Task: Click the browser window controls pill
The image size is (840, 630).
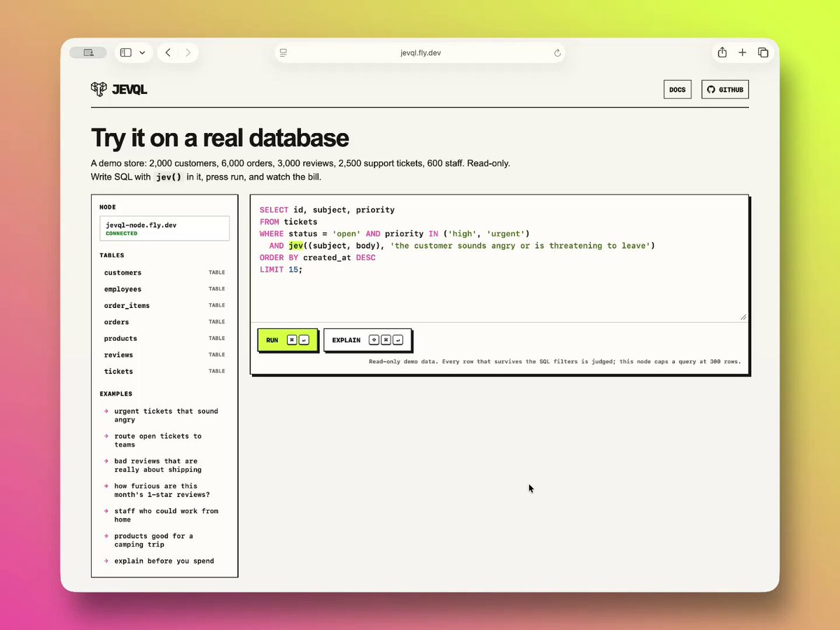Action: click(x=88, y=52)
